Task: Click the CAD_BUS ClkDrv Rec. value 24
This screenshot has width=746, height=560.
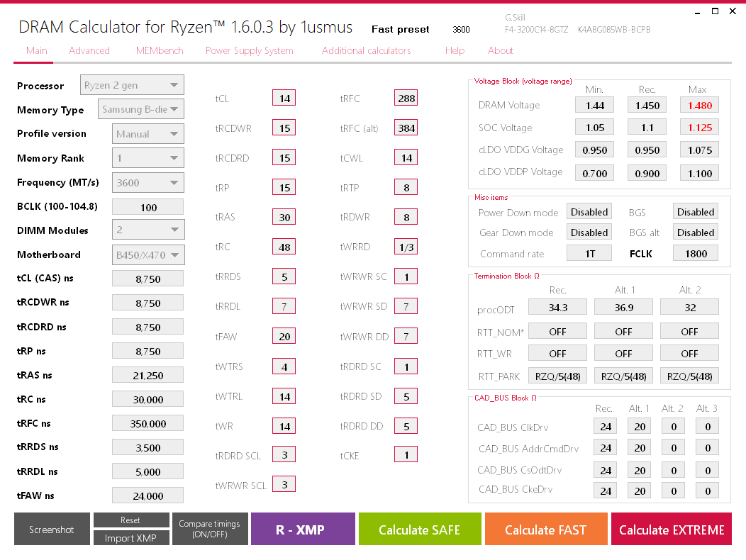Action: [605, 426]
